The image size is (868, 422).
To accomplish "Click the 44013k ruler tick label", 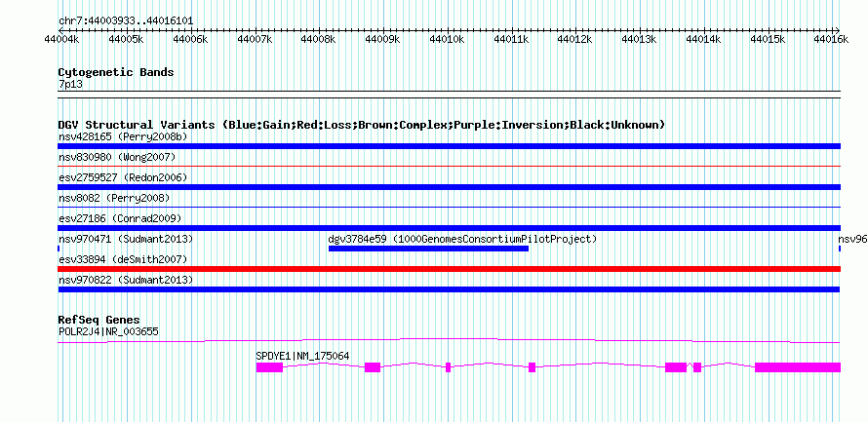I will pos(640,39).
